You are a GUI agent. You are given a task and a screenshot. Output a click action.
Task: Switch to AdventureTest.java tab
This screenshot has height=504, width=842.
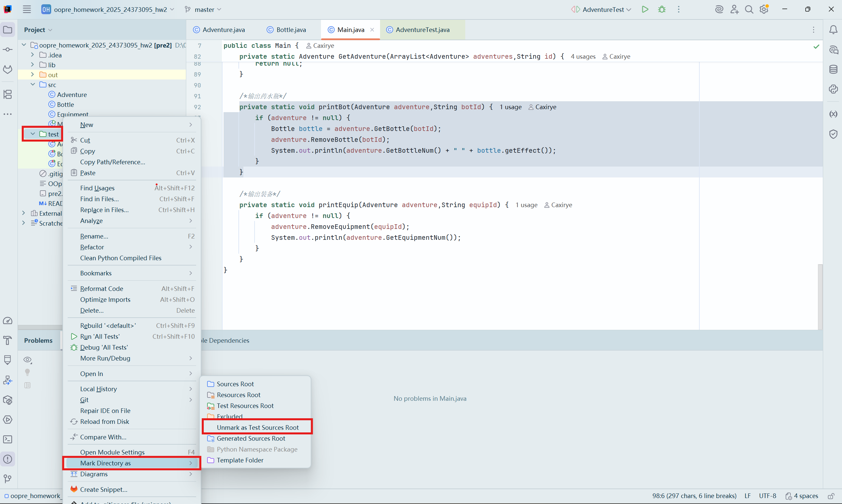click(422, 30)
